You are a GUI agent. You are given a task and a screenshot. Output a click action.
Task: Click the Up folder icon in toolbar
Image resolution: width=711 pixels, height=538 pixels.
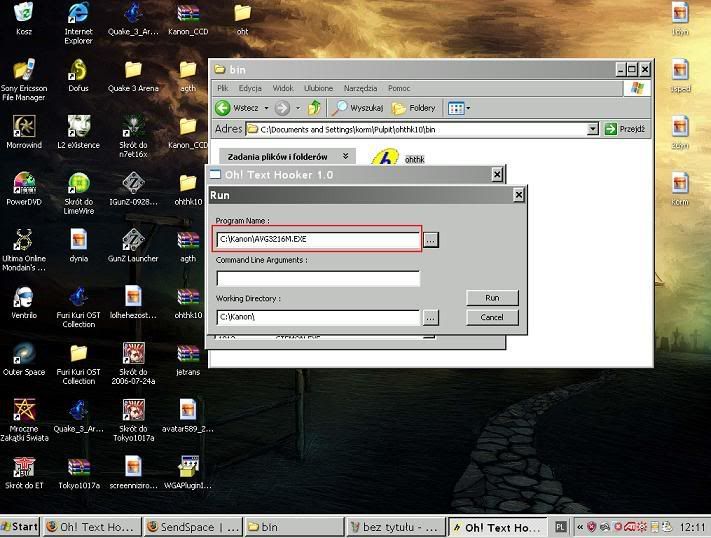tap(315, 108)
